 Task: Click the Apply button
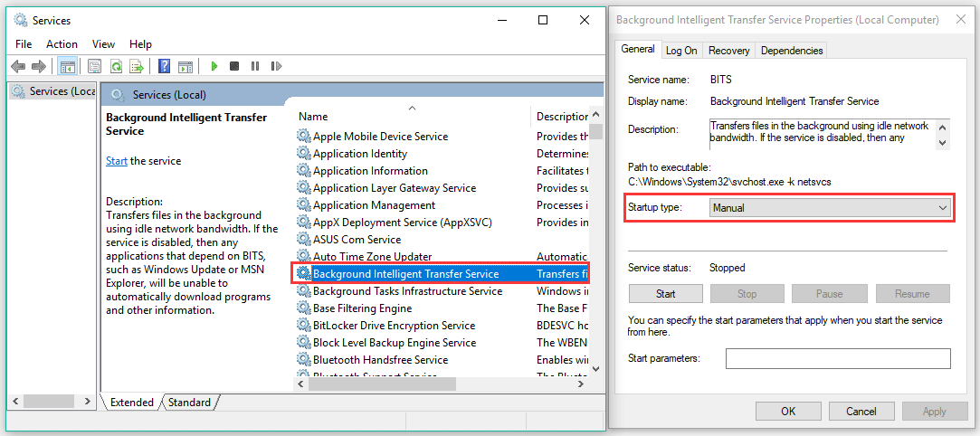(x=935, y=411)
